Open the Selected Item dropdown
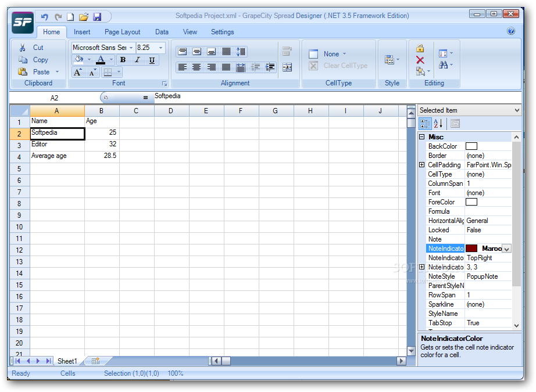The width and height of the screenshot is (536, 392). pos(516,110)
